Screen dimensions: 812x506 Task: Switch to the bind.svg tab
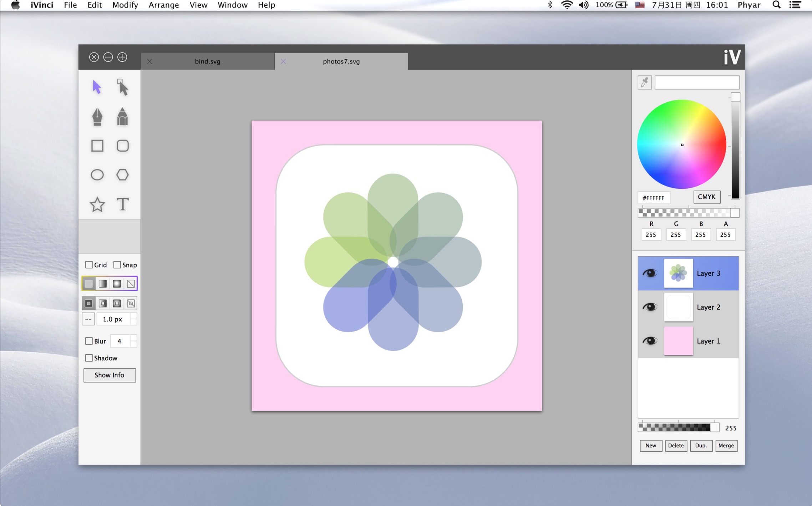(x=207, y=61)
